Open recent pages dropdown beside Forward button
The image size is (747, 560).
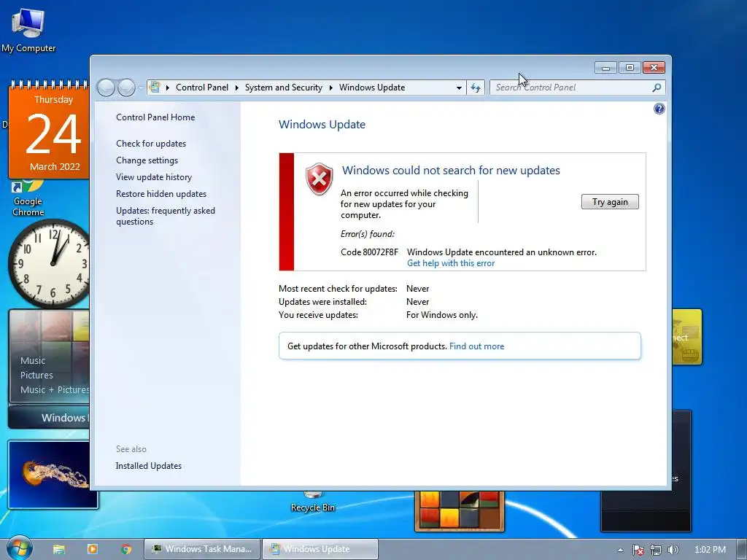coord(141,87)
